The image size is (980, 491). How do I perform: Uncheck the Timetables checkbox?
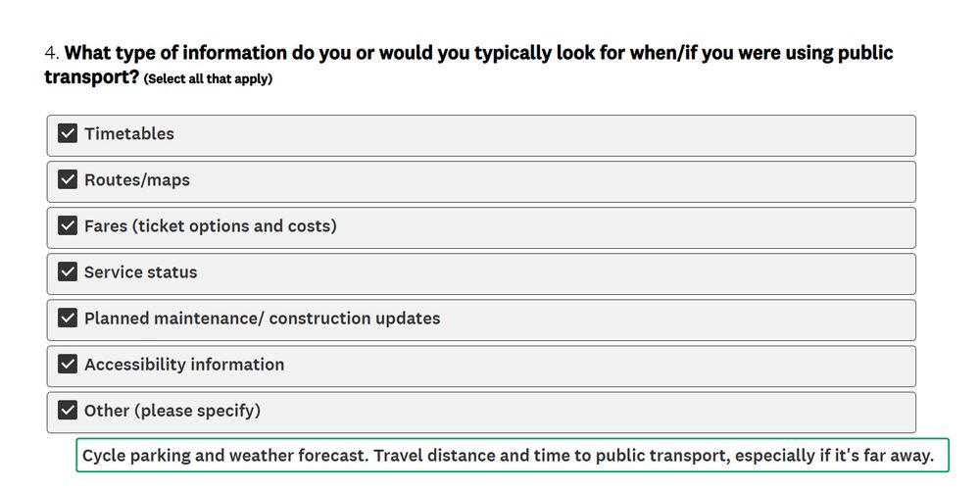tap(68, 133)
